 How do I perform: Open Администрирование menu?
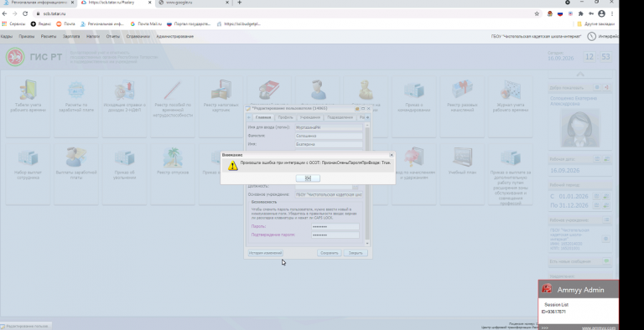[x=175, y=37]
